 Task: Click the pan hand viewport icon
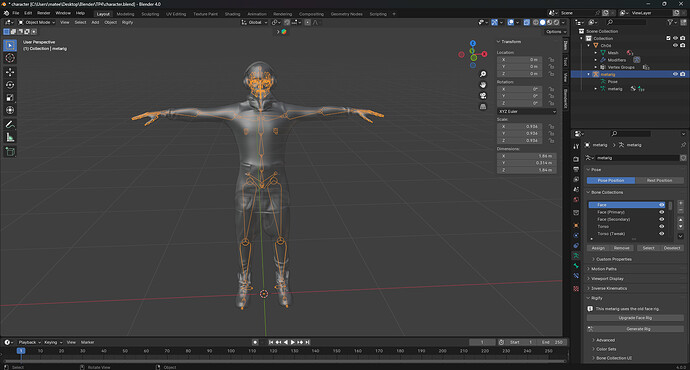click(x=483, y=85)
